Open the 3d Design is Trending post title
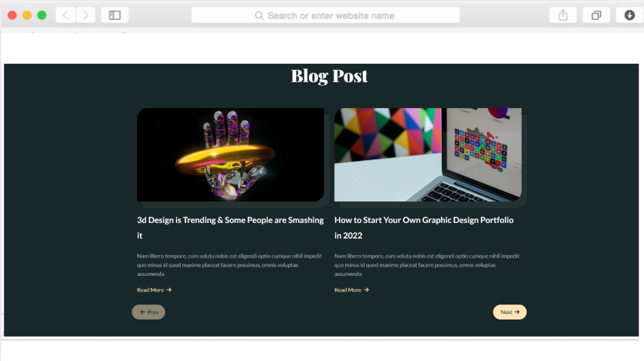Screen dimensions: 644x361 point(230,228)
